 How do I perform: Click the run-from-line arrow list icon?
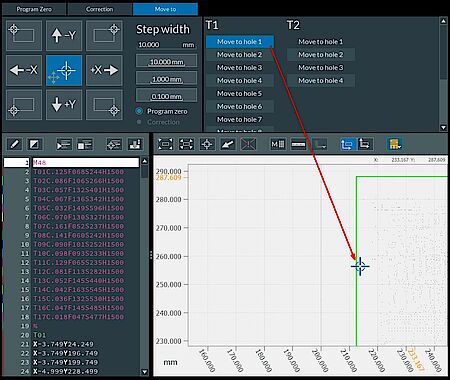pos(64,144)
